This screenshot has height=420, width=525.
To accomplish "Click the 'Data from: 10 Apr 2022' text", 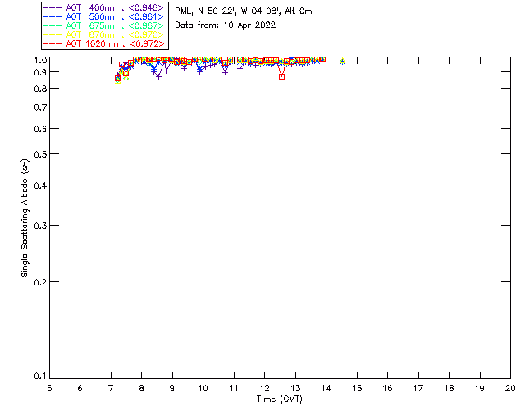I will pos(226,25).
